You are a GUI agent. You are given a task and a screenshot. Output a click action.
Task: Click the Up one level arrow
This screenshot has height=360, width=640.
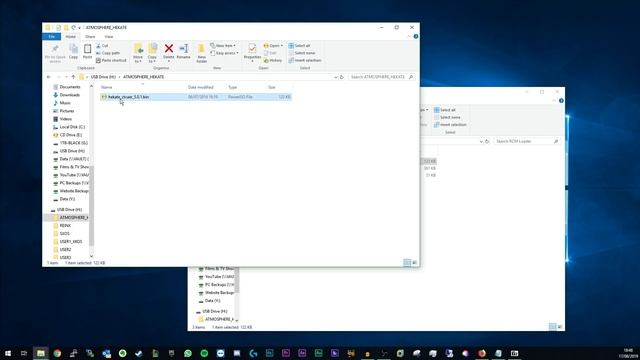[73, 77]
